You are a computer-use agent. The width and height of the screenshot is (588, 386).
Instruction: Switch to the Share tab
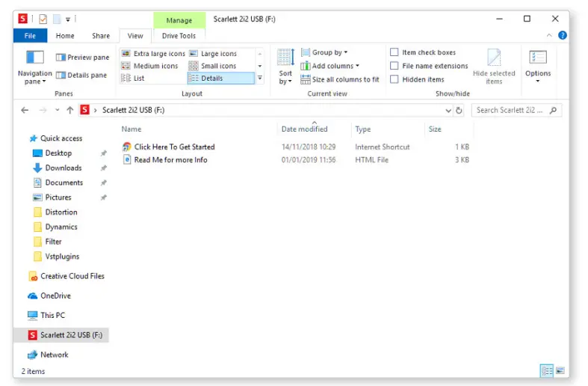click(101, 36)
